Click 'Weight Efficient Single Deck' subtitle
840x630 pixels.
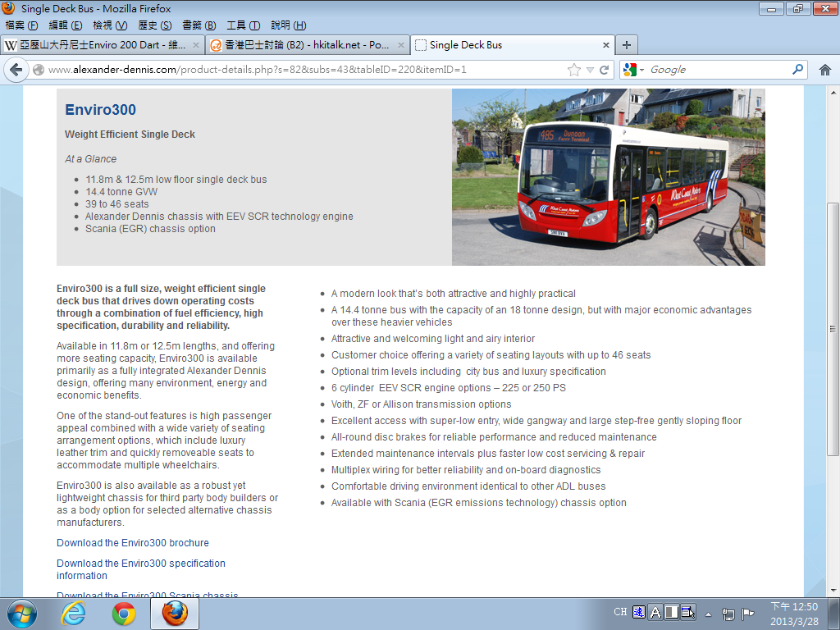(x=130, y=135)
